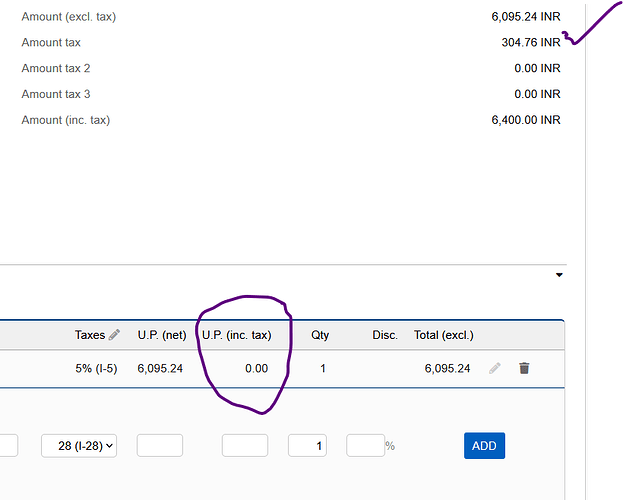Click the U.P. (inc. tax) input field
623x500 pixels.
coord(245,446)
